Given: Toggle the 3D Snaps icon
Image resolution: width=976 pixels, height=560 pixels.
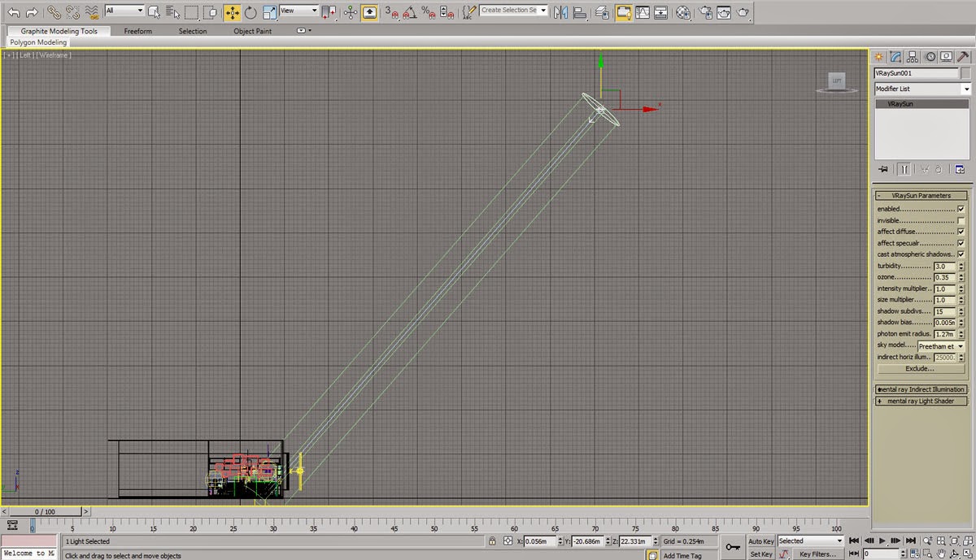Looking at the screenshot, I should [x=391, y=11].
